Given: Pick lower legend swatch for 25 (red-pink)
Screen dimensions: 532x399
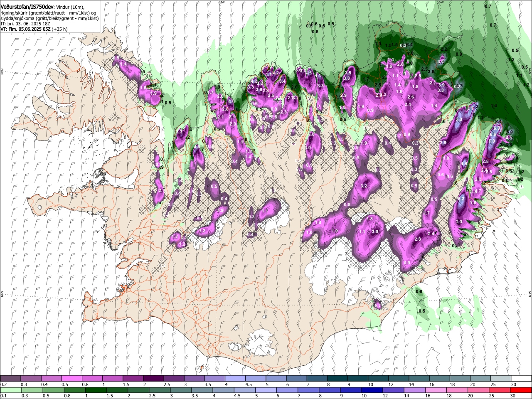Looking at the screenshot, I should 499,390.
